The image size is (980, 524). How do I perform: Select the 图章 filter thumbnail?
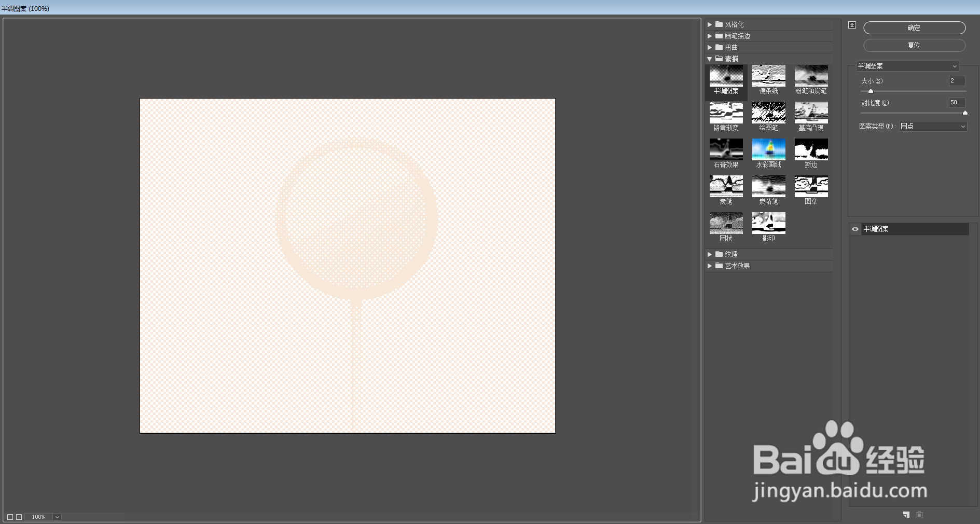(x=811, y=186)
